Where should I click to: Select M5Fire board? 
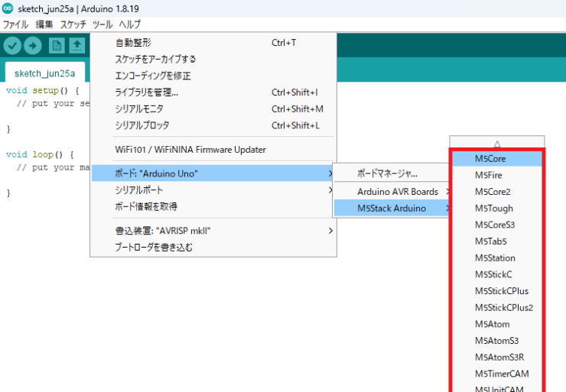tap(497, 175)
